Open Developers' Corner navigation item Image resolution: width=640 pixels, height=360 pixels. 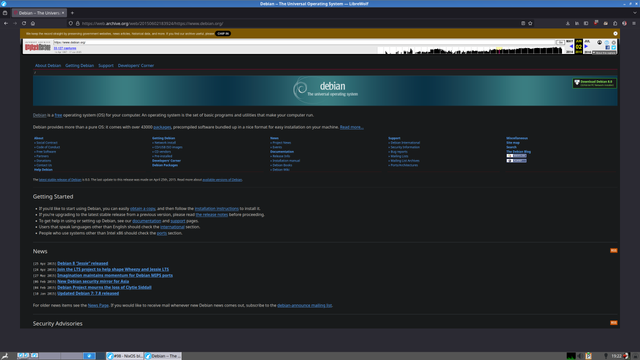pos(136,65)
